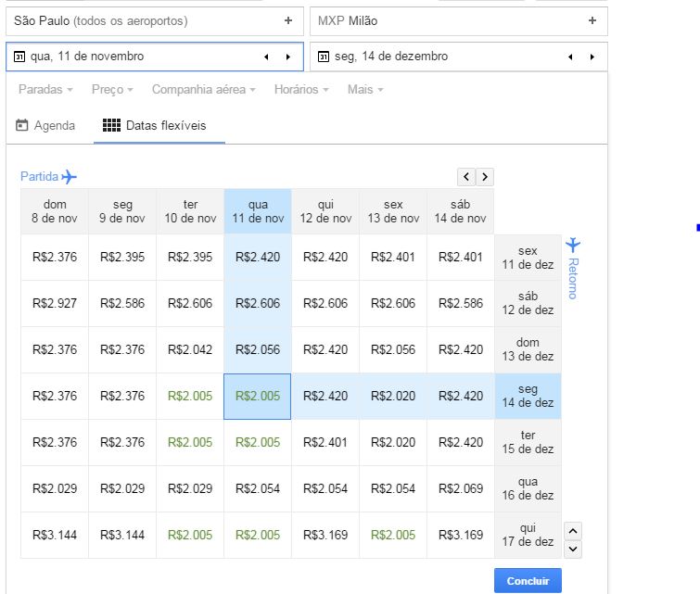Advance departure date to next day
The image size is (700, 594).
coord(288,57)
